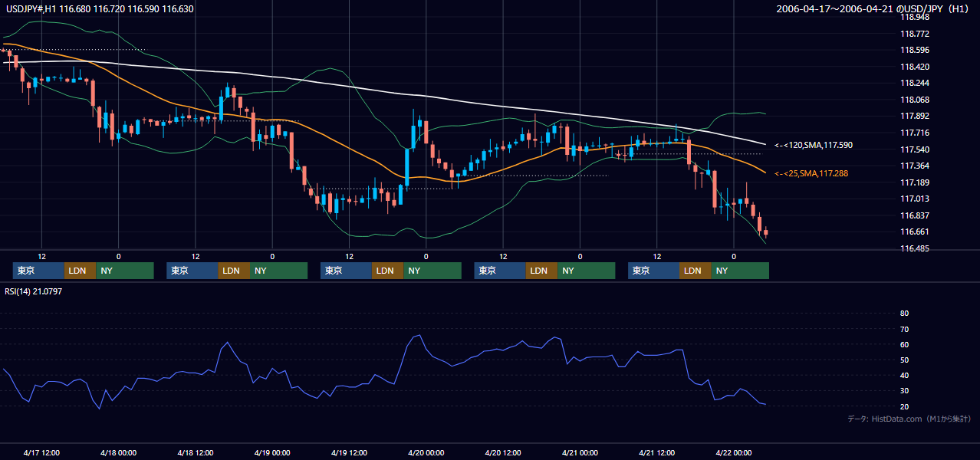Viewport: 980px width, 460px height.
Task: Click price axis value 117.364
Action: [x=914, y=166]
